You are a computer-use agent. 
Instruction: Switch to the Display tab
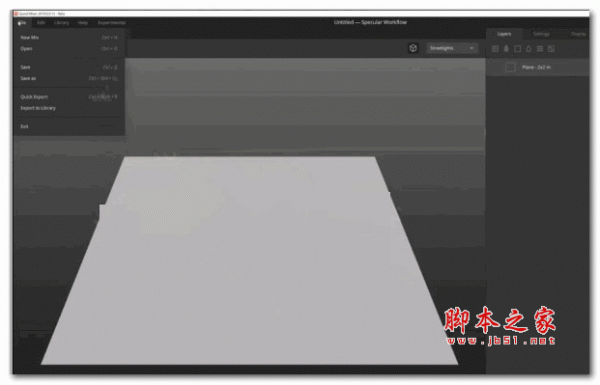(x=578, y=34)
